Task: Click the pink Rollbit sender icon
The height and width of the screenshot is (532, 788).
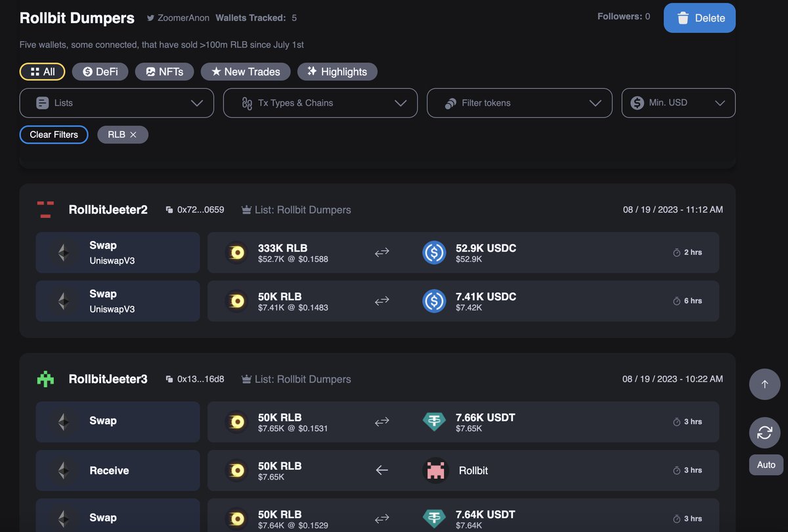Action: 435,470
